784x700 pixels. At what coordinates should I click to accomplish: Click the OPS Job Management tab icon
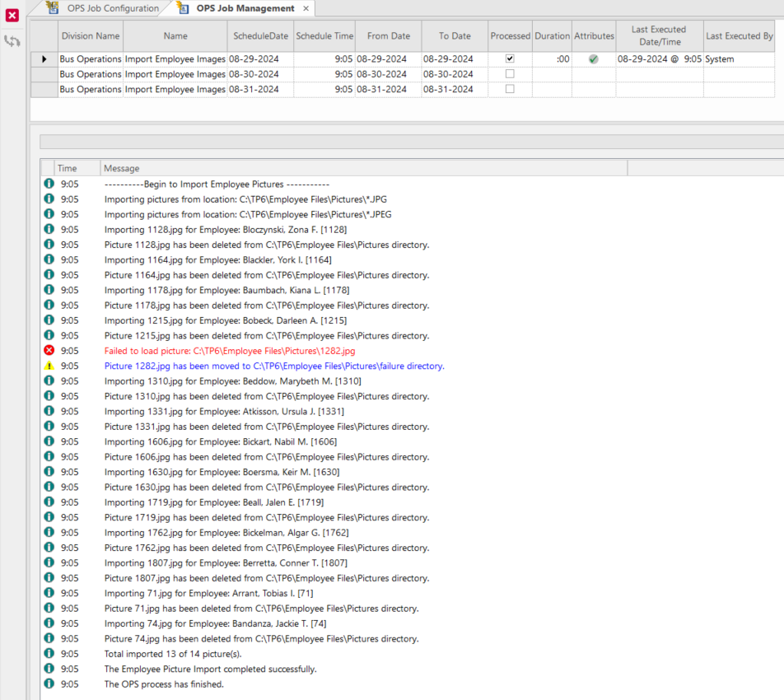(x=183, y=8)
